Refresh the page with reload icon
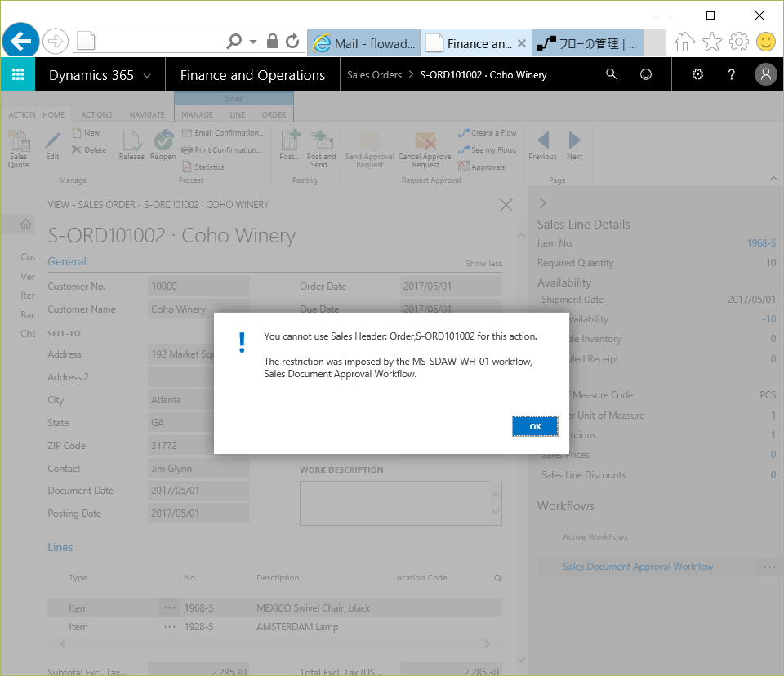The image size is (784, 676). (292, 41)
